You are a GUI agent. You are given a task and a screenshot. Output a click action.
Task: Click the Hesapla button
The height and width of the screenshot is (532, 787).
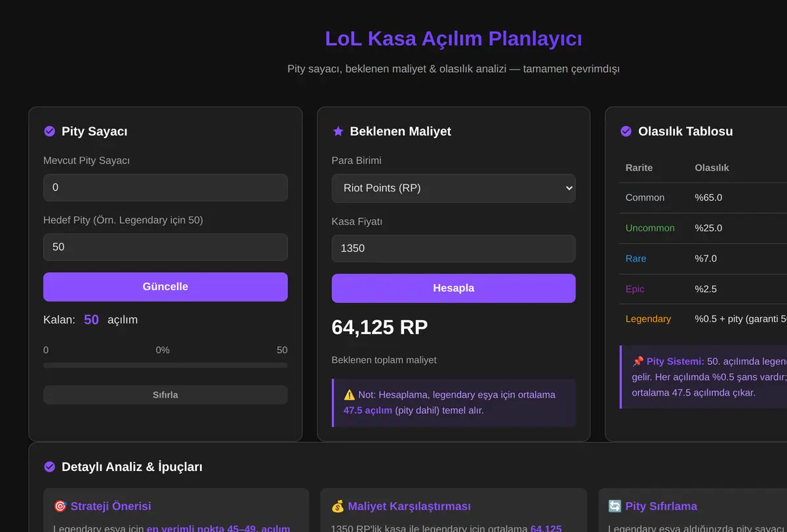(453, 288)
